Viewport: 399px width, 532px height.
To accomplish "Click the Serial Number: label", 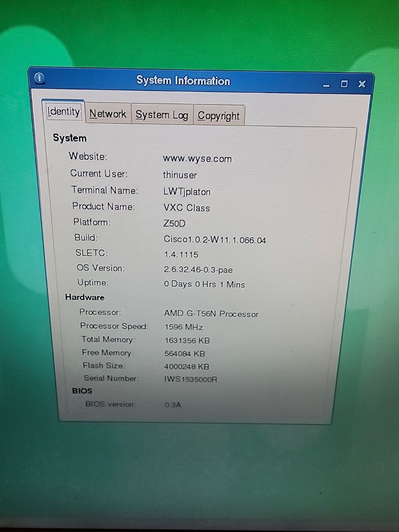I will click(111, 378).
